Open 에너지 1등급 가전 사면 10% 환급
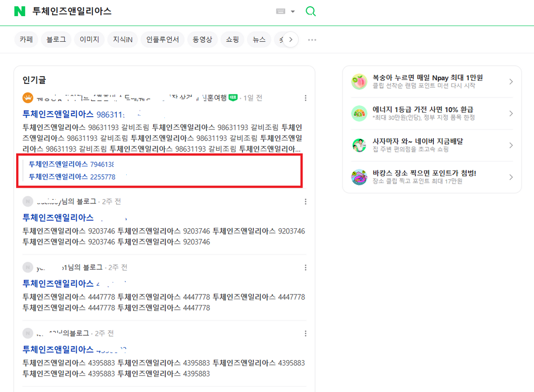 coord(422,109)
